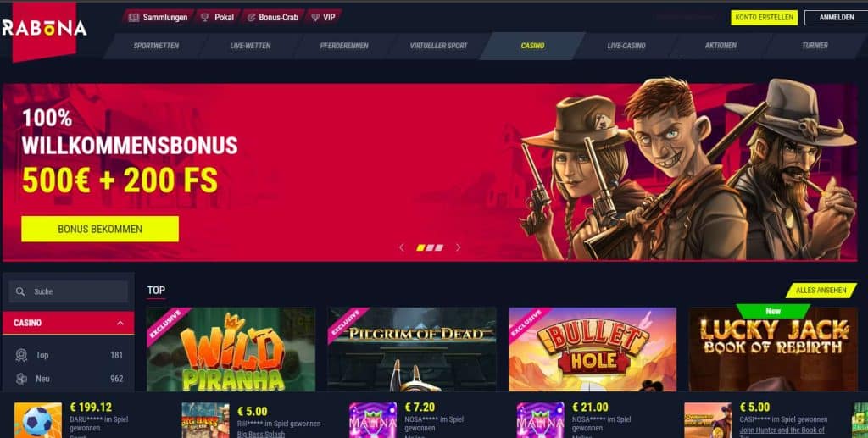The height and width of the screenshot is (438, 868).
Task: Open the Aktionen tab
Action: 721,46
